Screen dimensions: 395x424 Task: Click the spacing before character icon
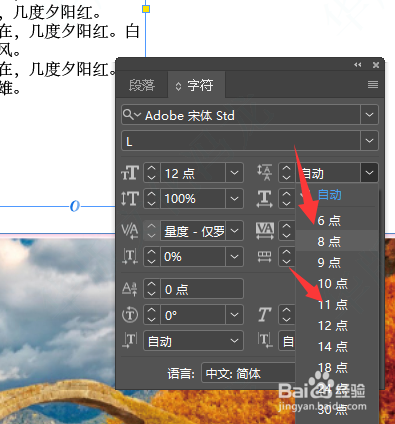(130, 341)
